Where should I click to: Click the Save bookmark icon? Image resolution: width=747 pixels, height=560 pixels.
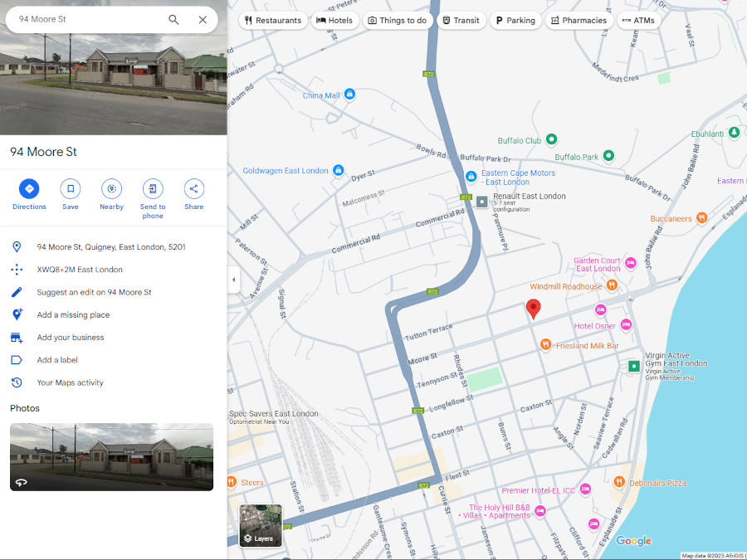[x=70, y=189]
